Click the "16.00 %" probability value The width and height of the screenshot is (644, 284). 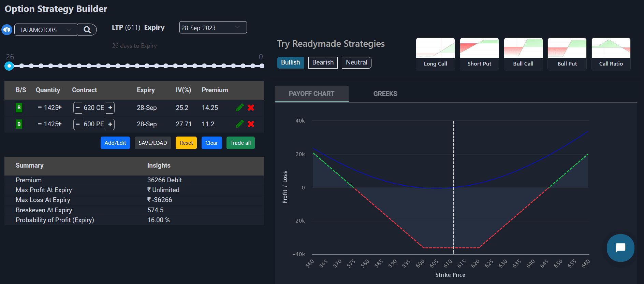tap(159, 220)
